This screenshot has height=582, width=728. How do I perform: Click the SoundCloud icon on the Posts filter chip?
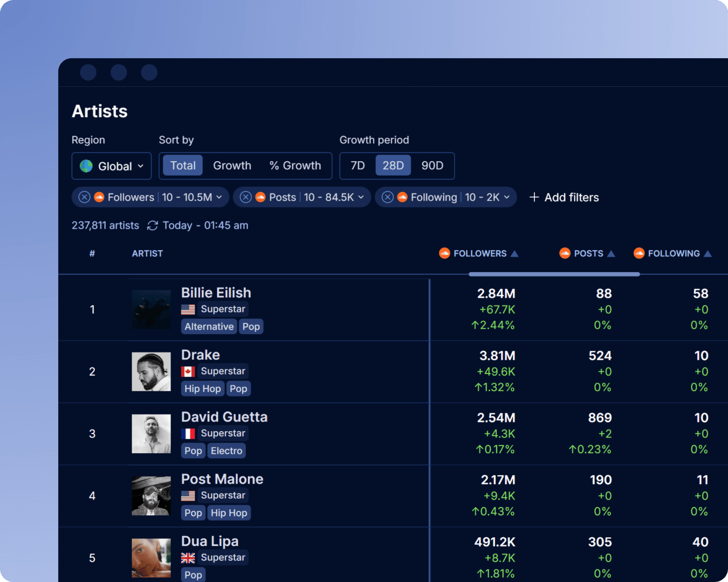tap(260, 197)
